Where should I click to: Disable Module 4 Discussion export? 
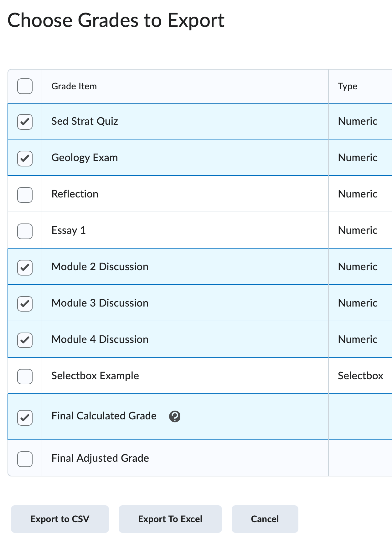[x=25, y=340]
